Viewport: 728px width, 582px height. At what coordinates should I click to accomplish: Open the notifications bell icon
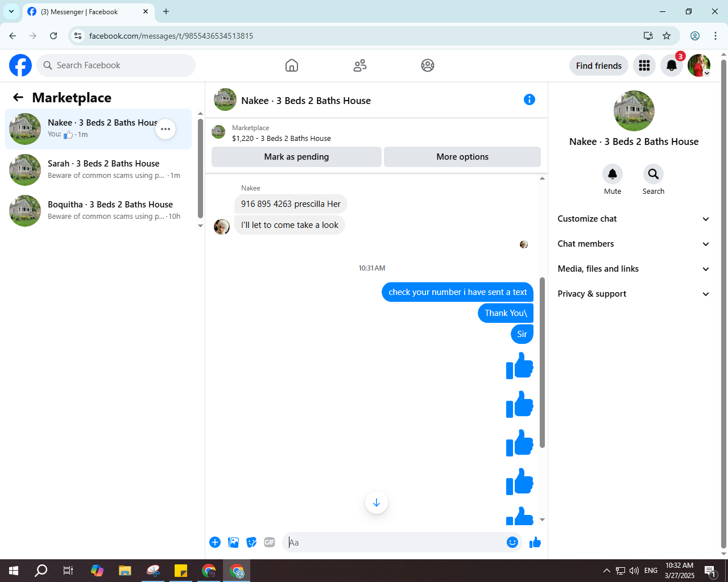tap(672, 65)
